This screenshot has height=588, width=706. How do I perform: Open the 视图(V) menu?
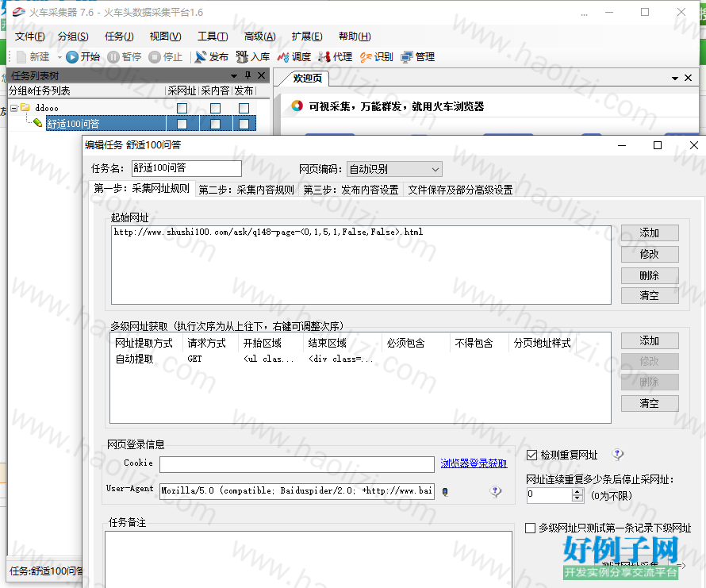point(165,37)
